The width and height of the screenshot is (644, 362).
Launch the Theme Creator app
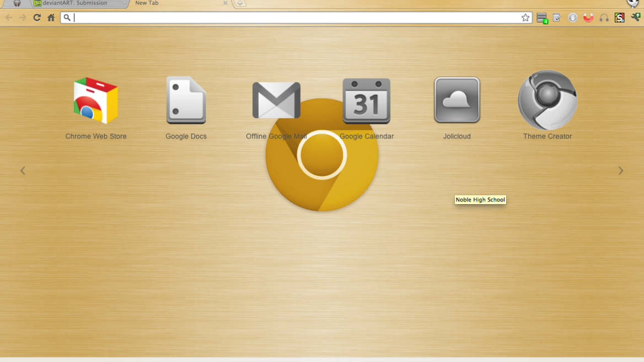tap(548, 100)
